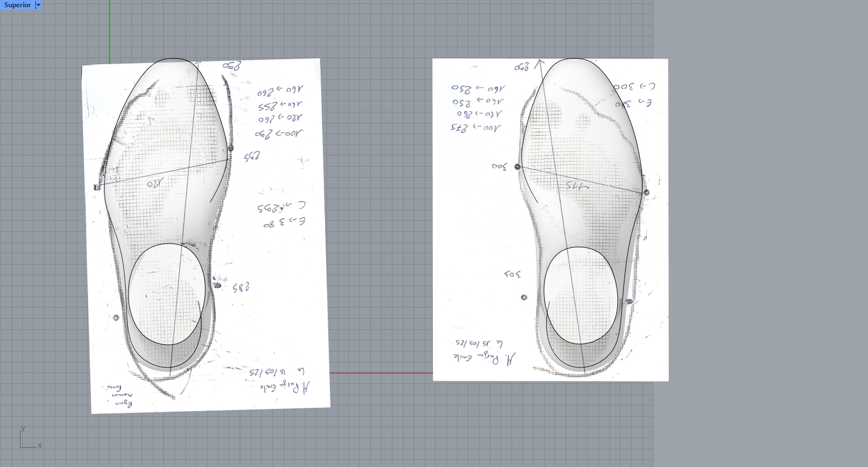This screenshot has height=467, width=868.
Task: Click the point marker left of left heel
Action: [116, 318]
